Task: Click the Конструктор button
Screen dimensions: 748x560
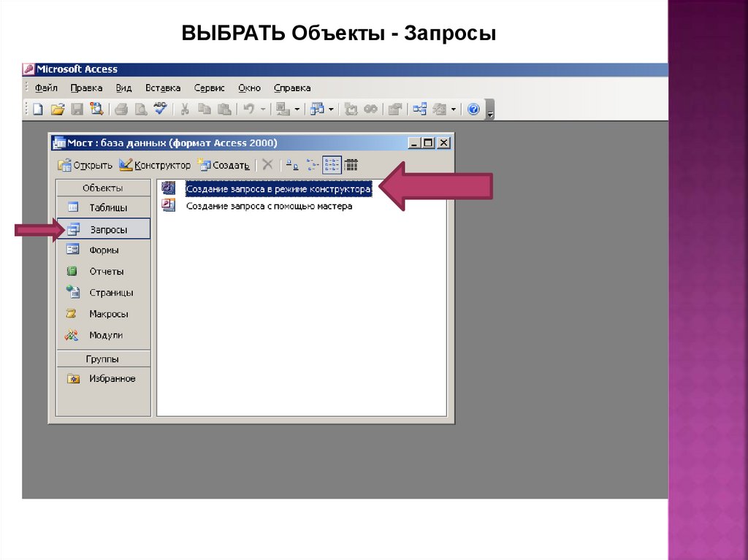Action: 156,165
